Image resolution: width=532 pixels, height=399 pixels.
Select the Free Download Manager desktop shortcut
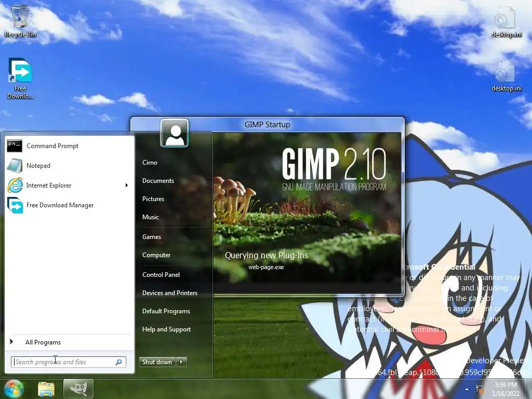(20, 78)
